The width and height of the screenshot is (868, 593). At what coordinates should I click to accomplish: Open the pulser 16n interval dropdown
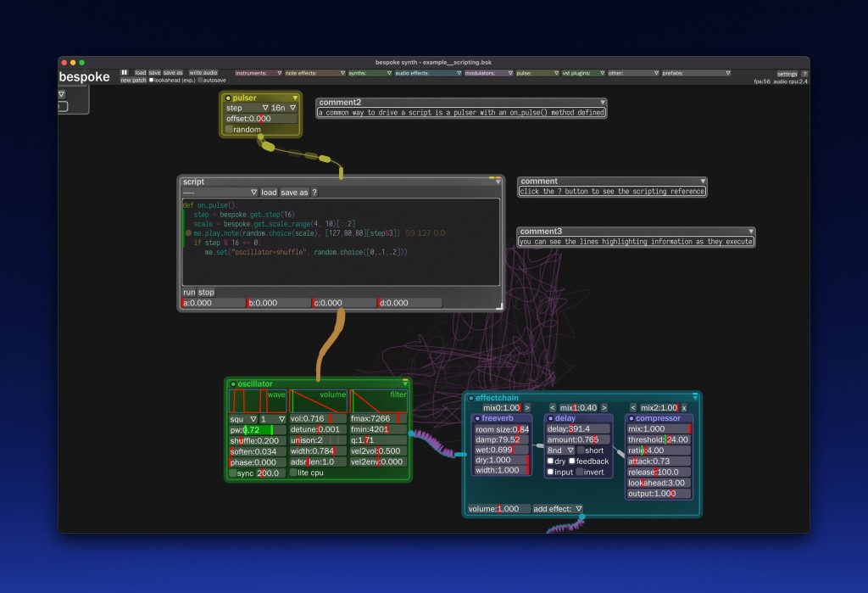(x=283, y=109)
